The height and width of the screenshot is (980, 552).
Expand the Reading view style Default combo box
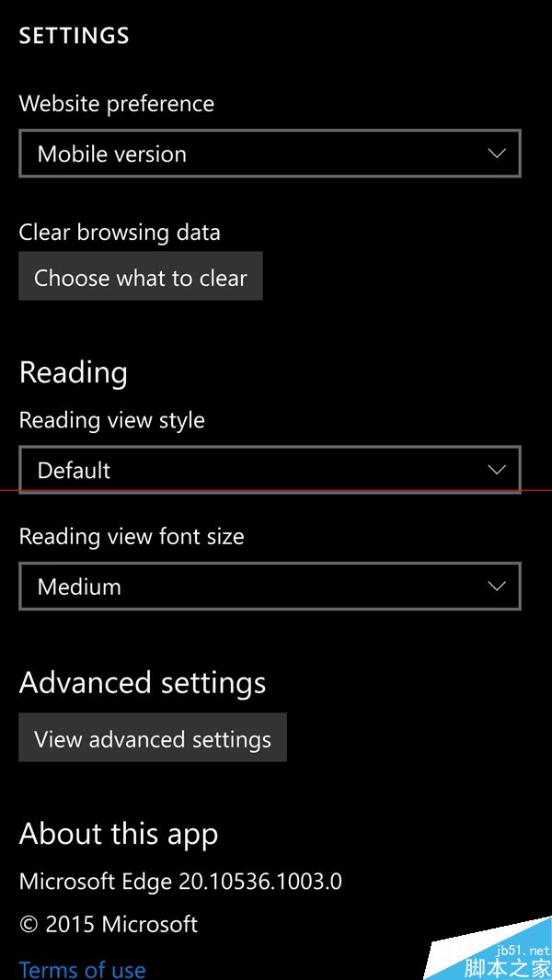(270, 470)
